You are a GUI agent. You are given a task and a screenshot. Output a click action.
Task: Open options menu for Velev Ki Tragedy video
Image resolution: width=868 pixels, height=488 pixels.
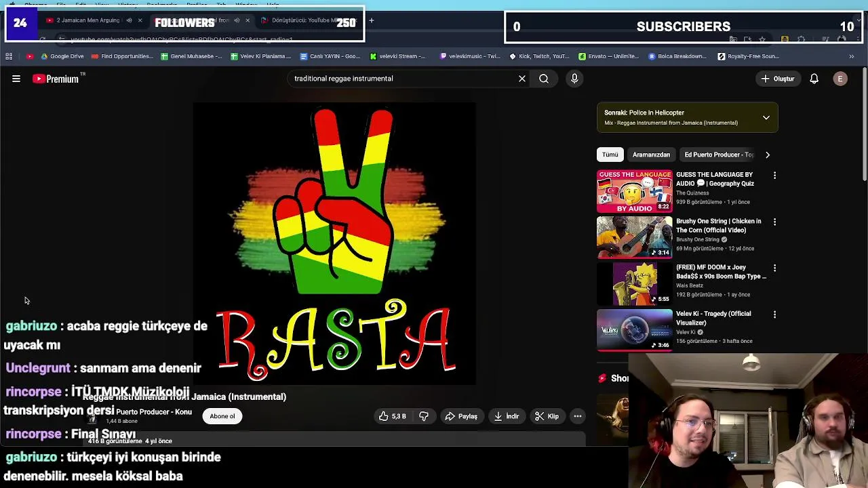[774, 314]
